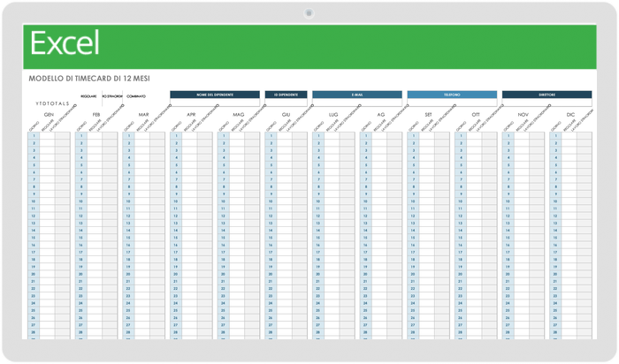Select the GEN month heading
The width and height of the screenshot is (619, 364).
tap(49, 114)
